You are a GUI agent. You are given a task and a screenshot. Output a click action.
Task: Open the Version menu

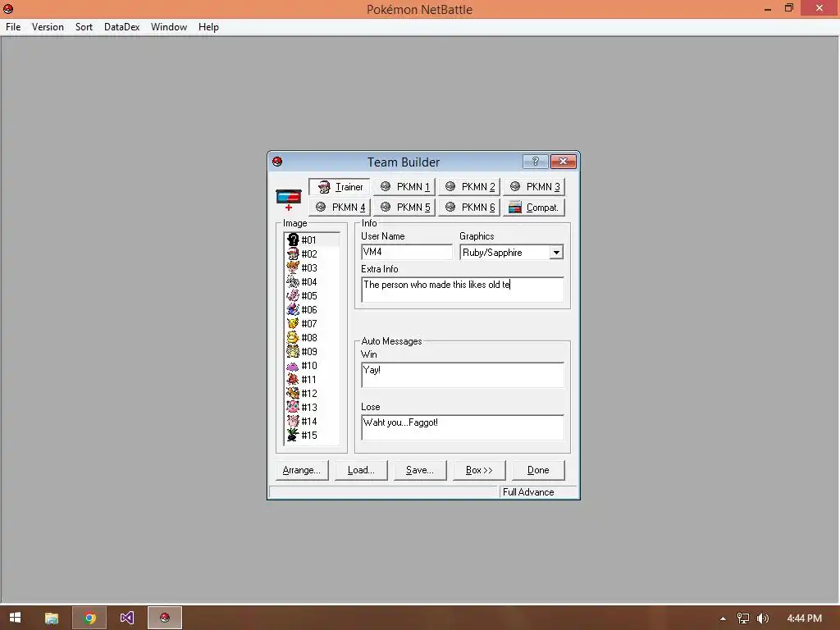(48, 27)
